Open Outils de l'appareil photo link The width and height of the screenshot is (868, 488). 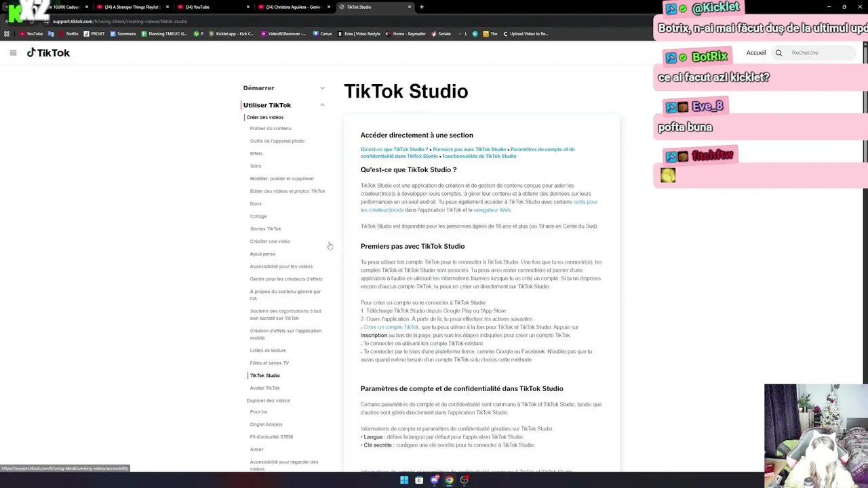[277, 141]
